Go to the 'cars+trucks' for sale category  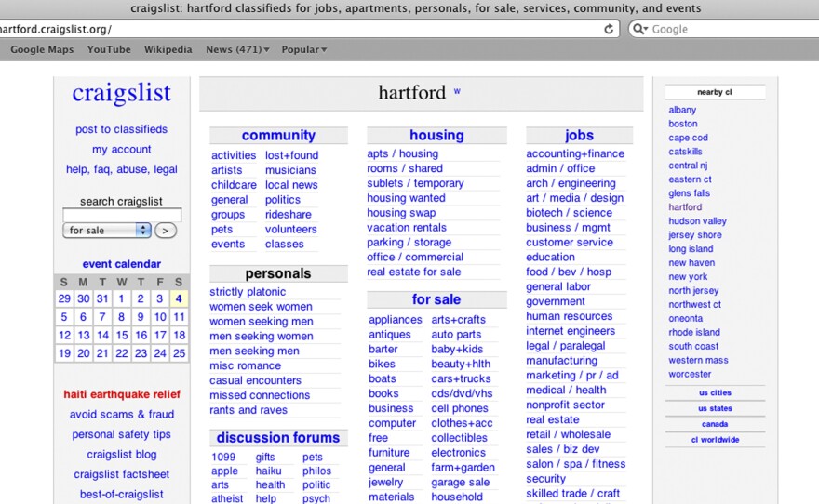point(461,378)
